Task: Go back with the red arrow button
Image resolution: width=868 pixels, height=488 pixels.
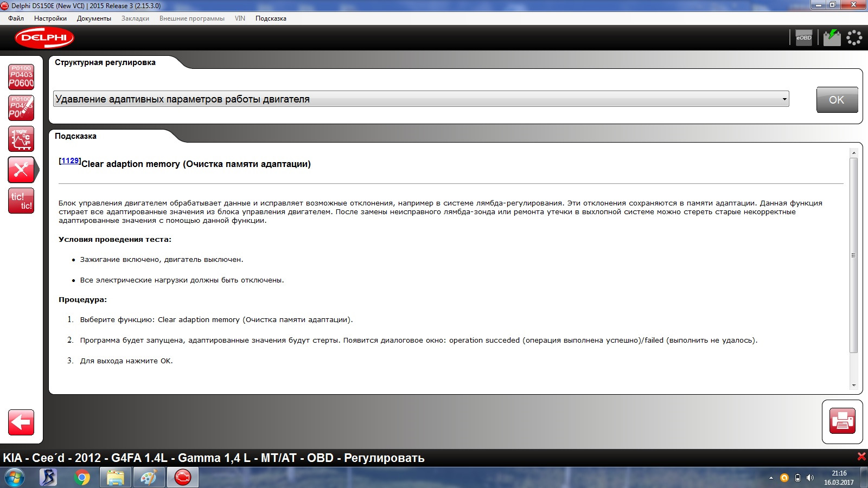Action: pos(21,422)
